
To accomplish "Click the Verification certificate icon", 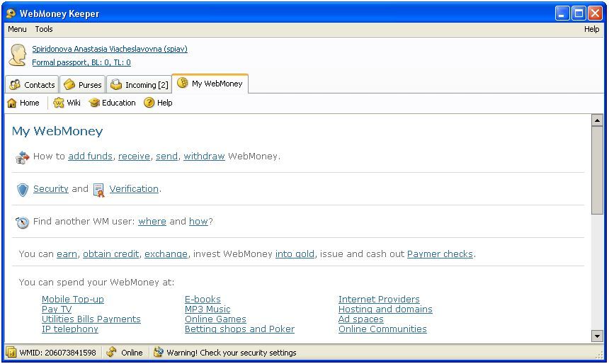I will pos(99,190).
